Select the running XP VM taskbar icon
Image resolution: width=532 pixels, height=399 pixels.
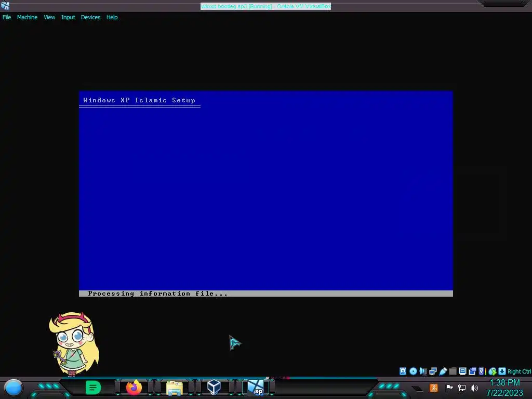[256, 388]
